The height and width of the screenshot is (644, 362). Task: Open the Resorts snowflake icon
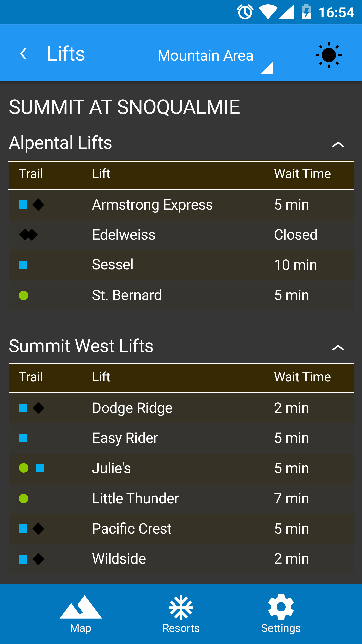pyautogui.click(x=181, y=607)
